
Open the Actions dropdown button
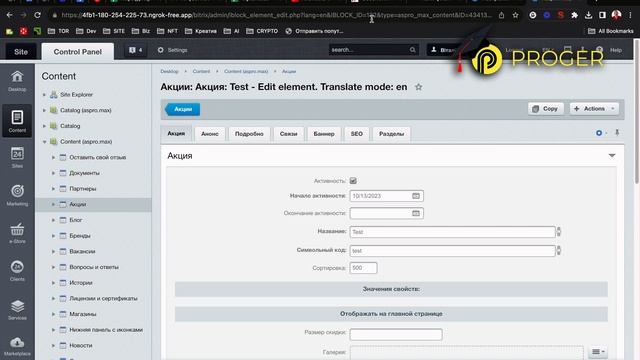(594, 109)
